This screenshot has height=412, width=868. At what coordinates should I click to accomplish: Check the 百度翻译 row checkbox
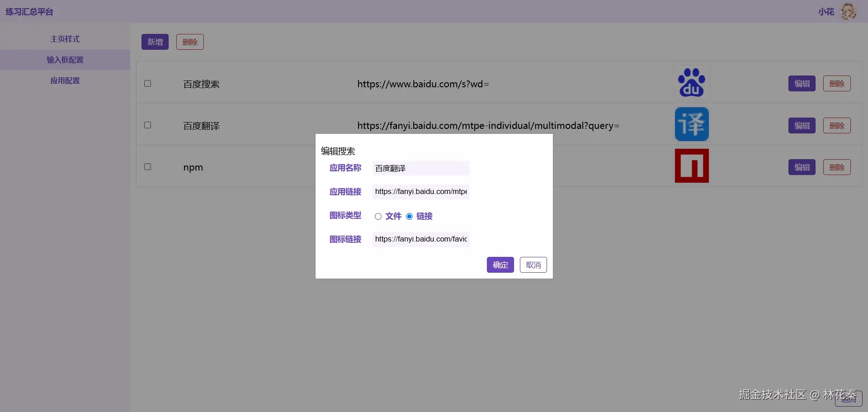coord(147,125)
